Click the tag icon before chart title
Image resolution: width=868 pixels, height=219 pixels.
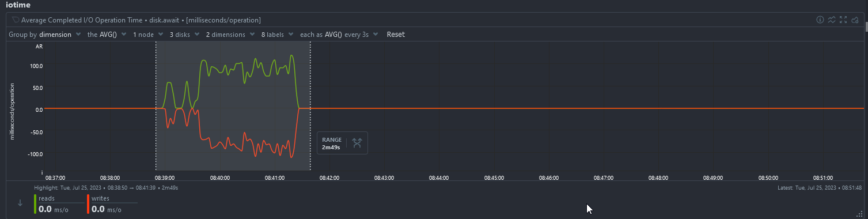click(x=16, y=20)
